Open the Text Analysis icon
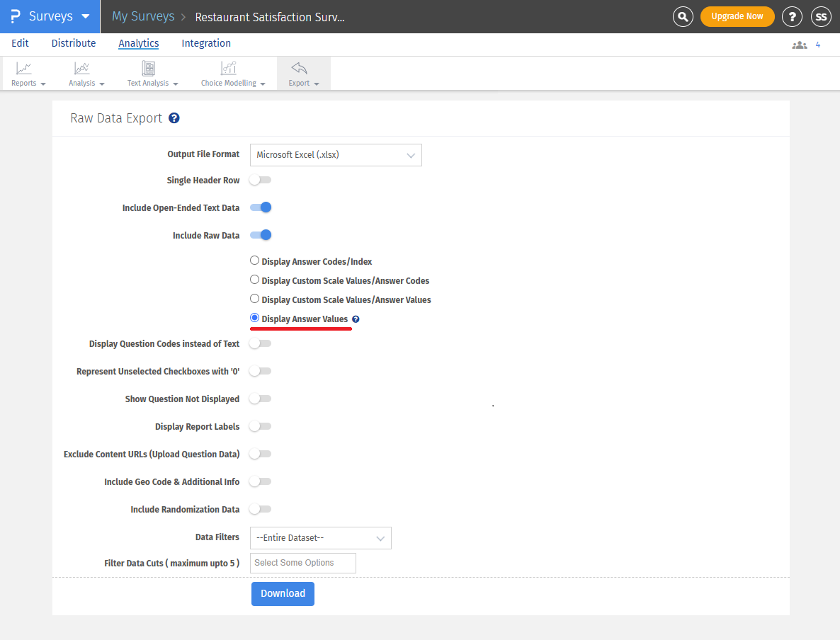The height and width of the screenshot is (640, 840). [x=149, y=69]
